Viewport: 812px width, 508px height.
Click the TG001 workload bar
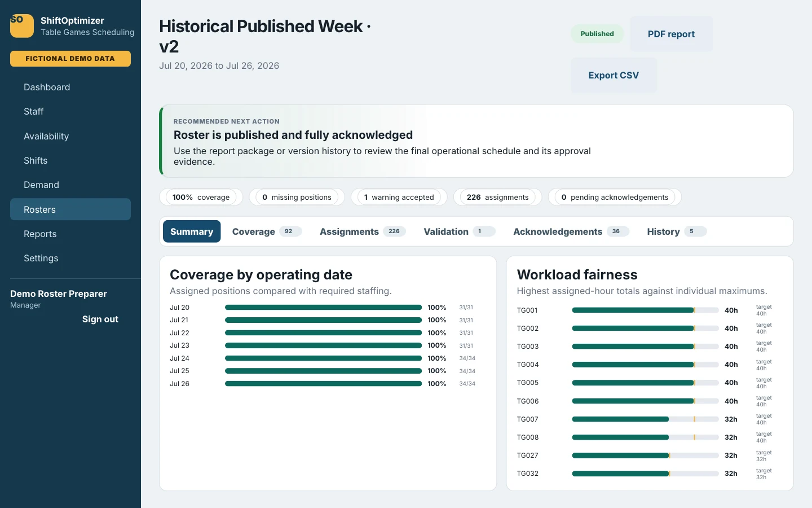[x=645, y=310]
